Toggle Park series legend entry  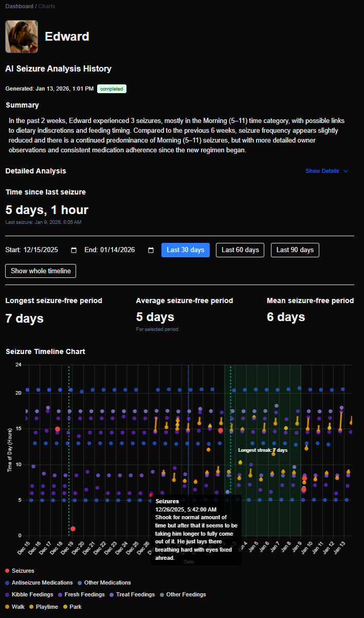[72, 607]
